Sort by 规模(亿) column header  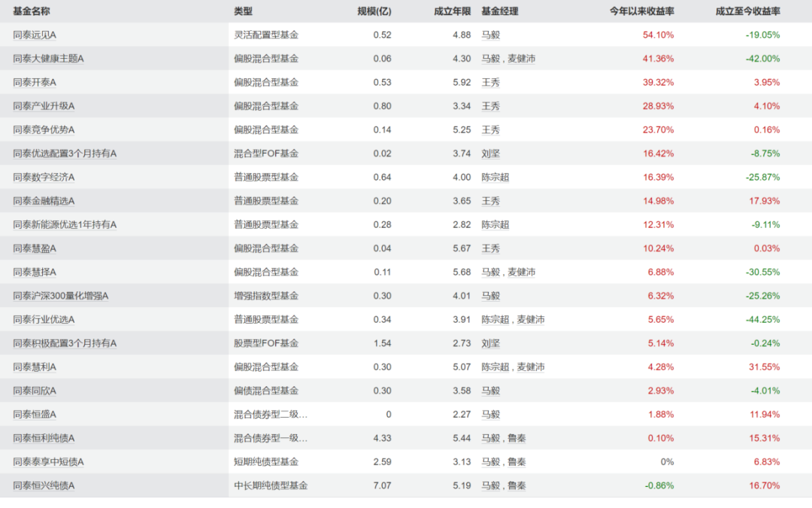[374, 11]
